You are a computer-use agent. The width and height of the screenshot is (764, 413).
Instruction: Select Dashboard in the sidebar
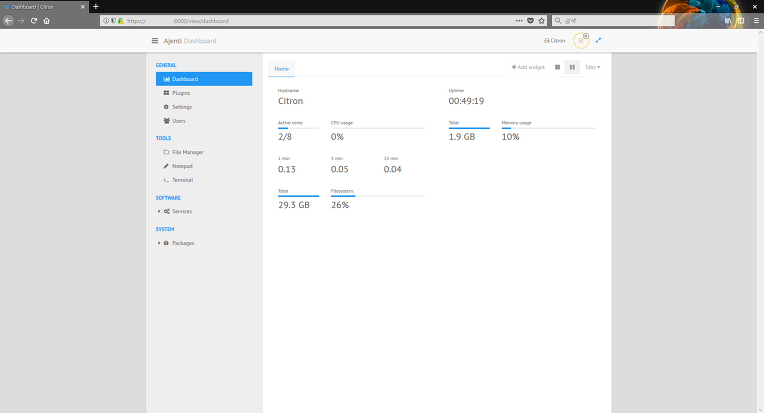click(x=204, y=78)
